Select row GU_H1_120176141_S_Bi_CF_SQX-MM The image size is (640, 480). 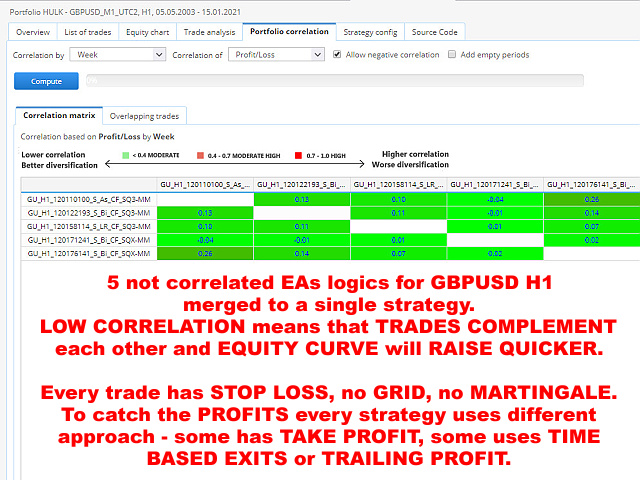[89, 253]
